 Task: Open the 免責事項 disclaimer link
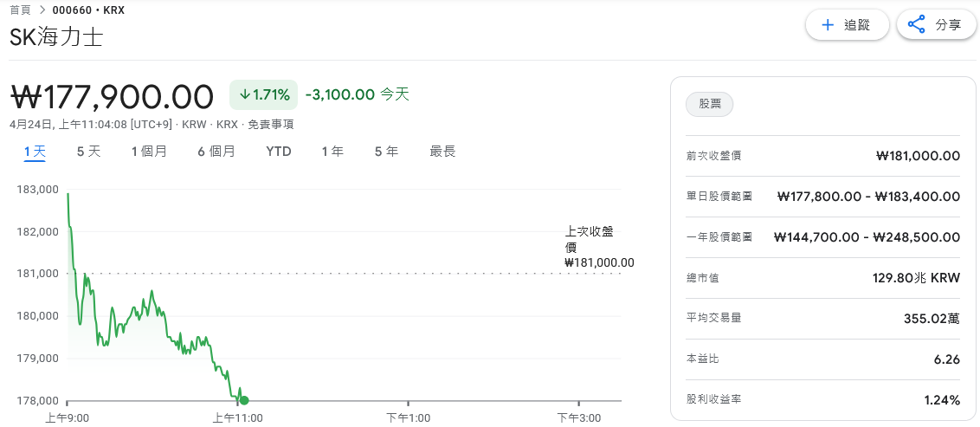pos(271,125)
